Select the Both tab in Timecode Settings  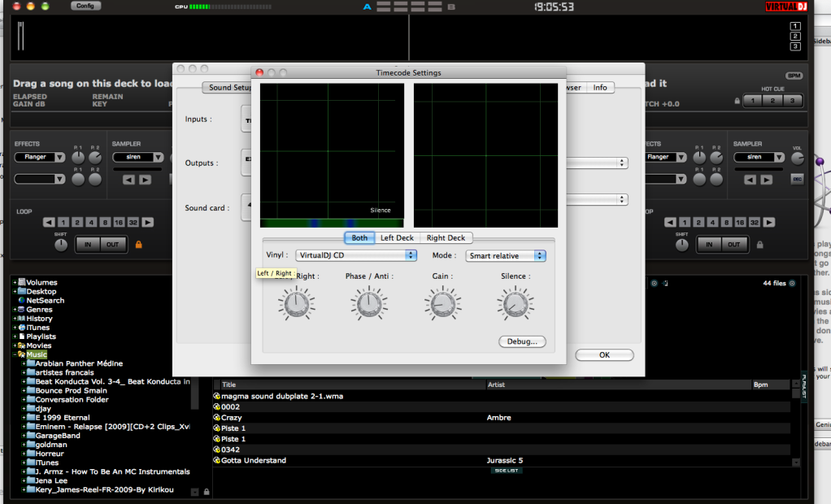coord(359,238)
